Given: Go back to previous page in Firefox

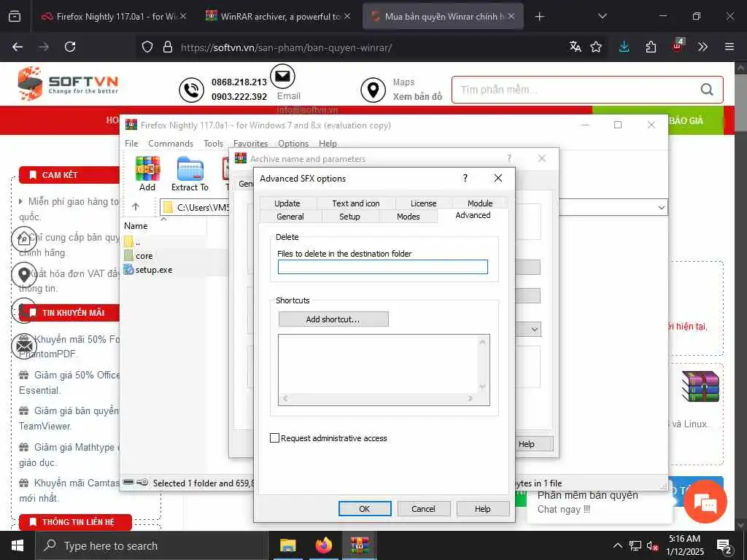Looking at the screenshot, I should (18, 47).
